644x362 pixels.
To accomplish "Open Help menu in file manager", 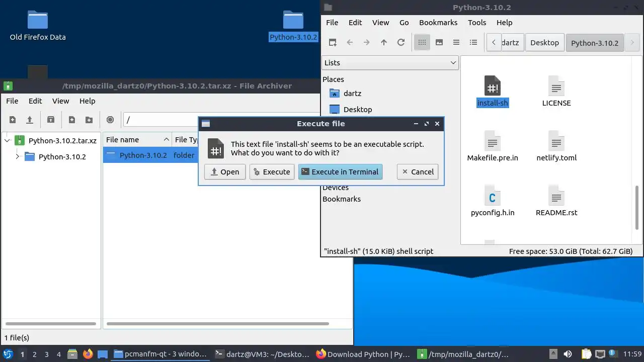I will tap(504, 23).
